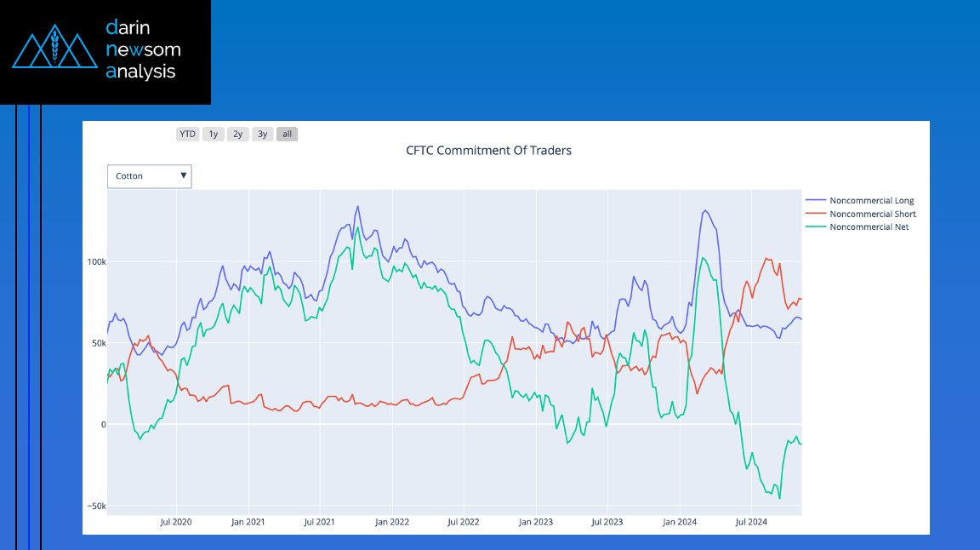Click the red line swatch in legend
The width and height of the screenshot is (980, 550).
[815, 214]
